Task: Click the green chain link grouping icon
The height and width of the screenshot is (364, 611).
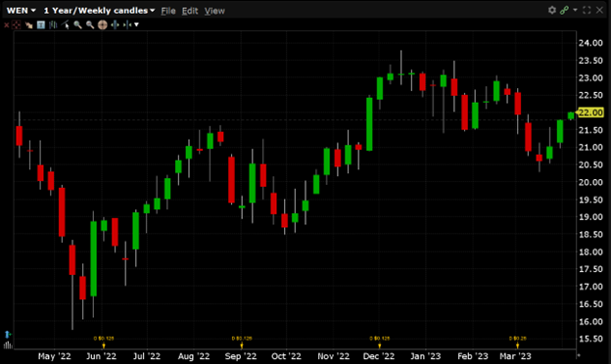Action: point(564,11)
